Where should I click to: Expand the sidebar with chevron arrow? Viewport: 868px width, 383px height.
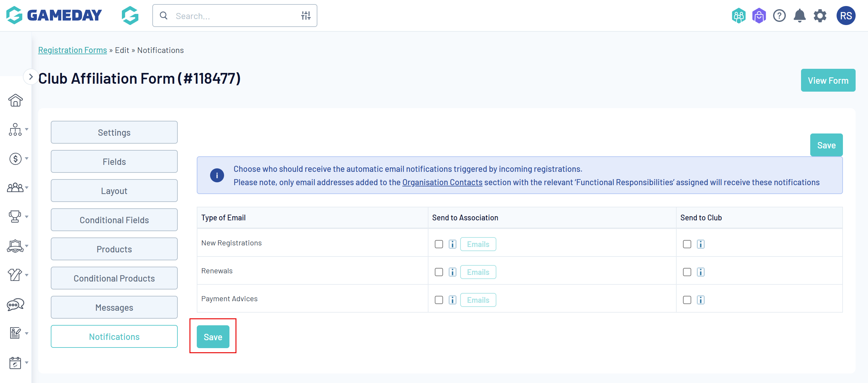pyautogui.click(x=31, y=77)
